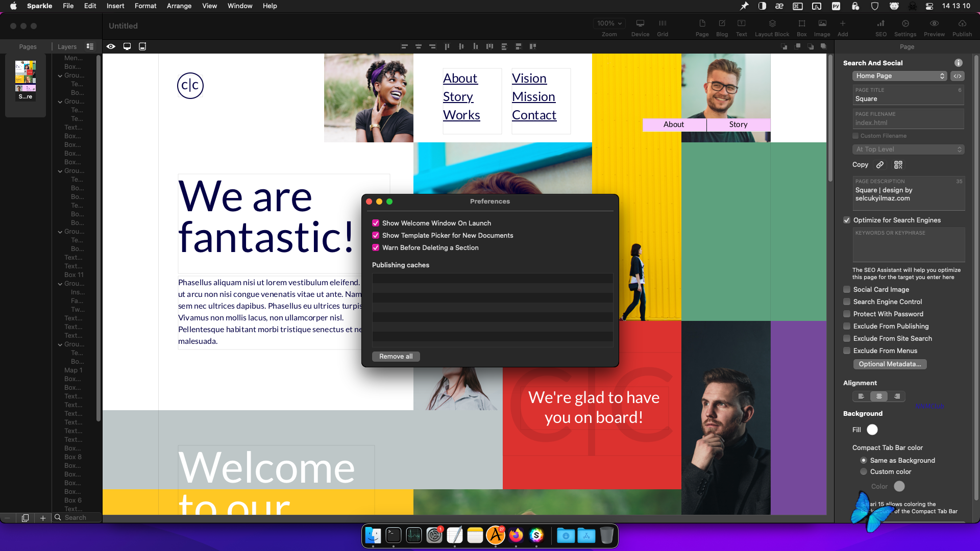Check Exclude From Site Search
Screen dimensions: 980x551
point(847,338)
